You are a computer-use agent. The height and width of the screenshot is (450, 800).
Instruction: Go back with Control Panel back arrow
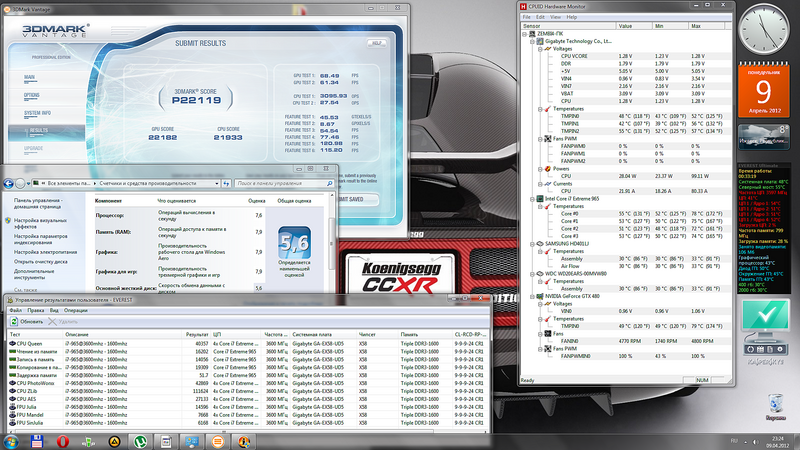(x=8, y=183)
